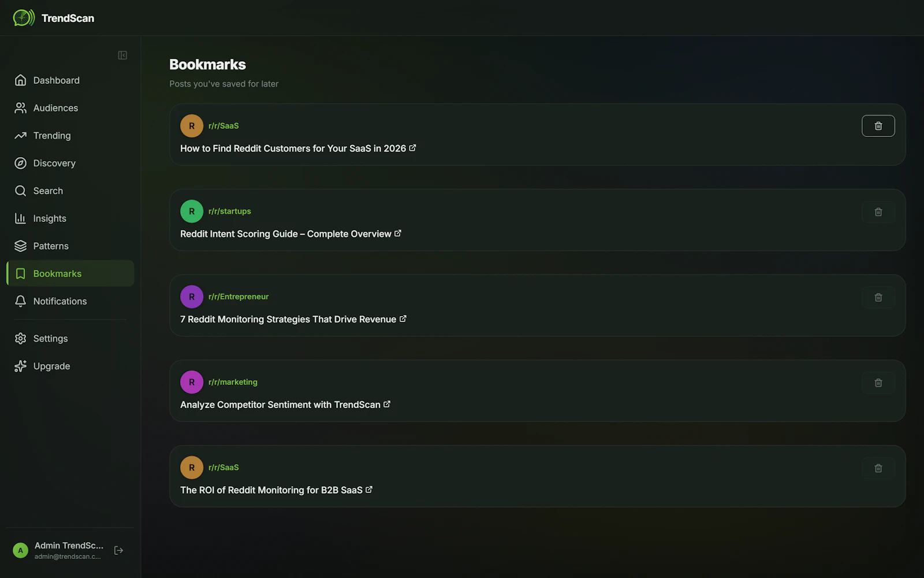Click the Discovery compass icon
Viewport: 924px width, 578px height.
pos(21,164)
